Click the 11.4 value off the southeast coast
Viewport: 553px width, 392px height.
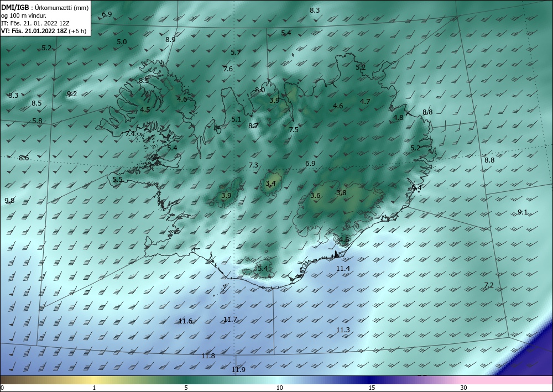coord(343,269)
